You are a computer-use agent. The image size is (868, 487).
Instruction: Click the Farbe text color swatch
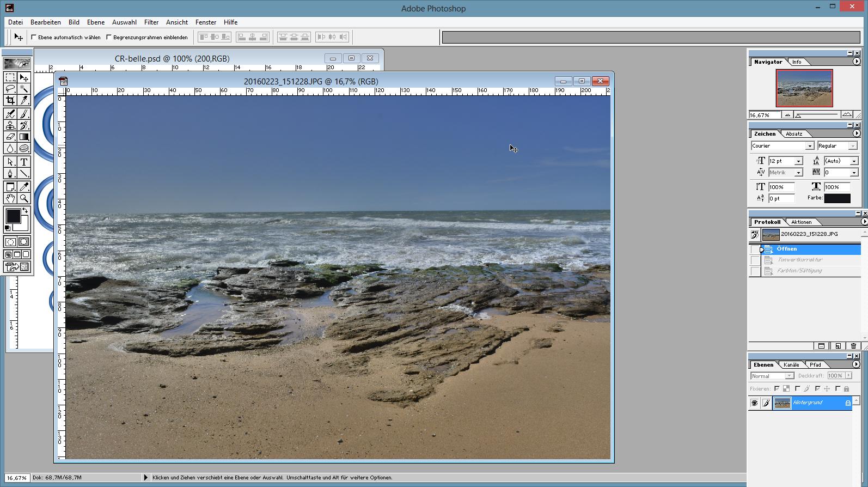(x=837, y=198)
